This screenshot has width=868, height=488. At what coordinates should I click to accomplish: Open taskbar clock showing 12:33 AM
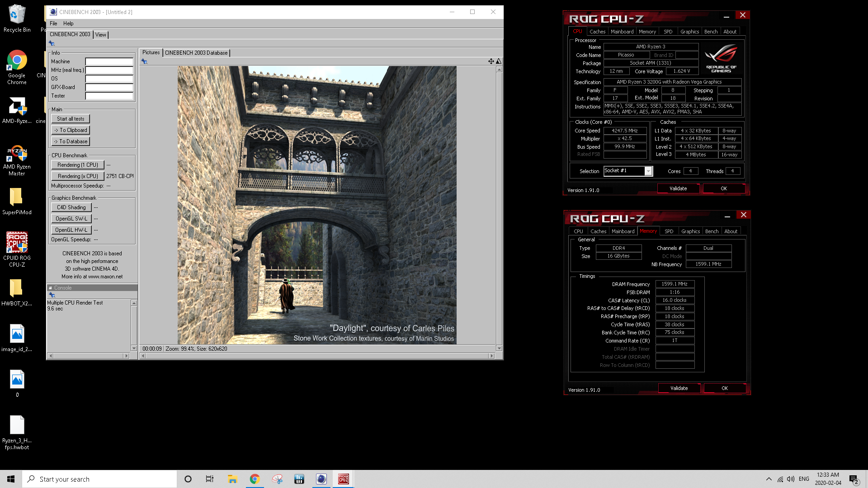pos(828,479)
